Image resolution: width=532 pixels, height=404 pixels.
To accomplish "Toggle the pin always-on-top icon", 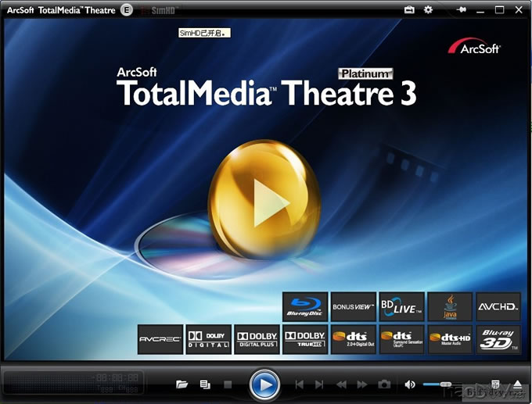I will point(462,10).
